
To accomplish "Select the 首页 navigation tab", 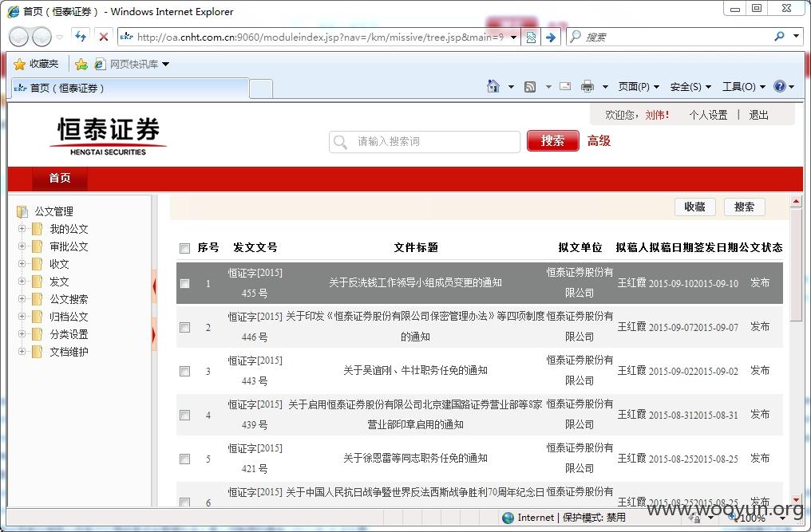I will [x=60, y=179].
